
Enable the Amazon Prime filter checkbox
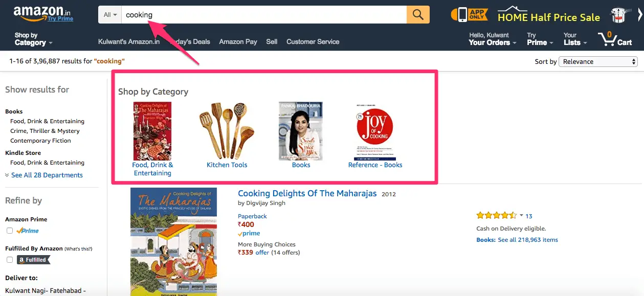pyautogui.click(x=9, y=231)
